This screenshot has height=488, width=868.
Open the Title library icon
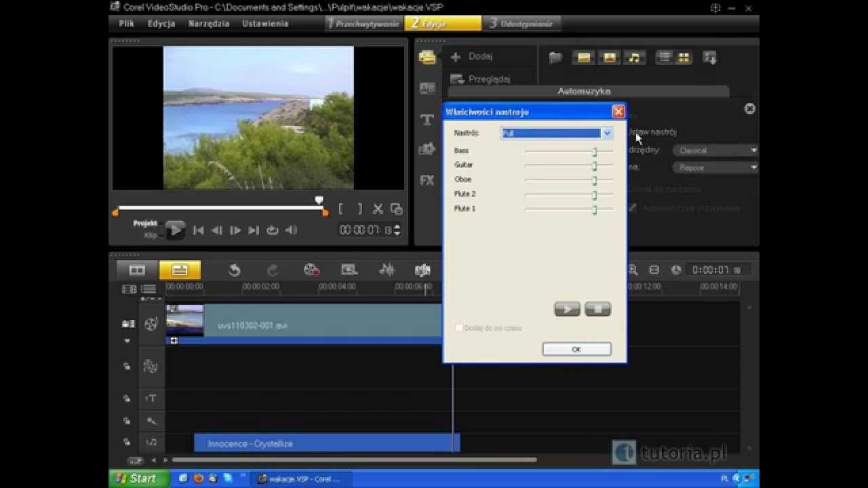(x=427, y=120)
